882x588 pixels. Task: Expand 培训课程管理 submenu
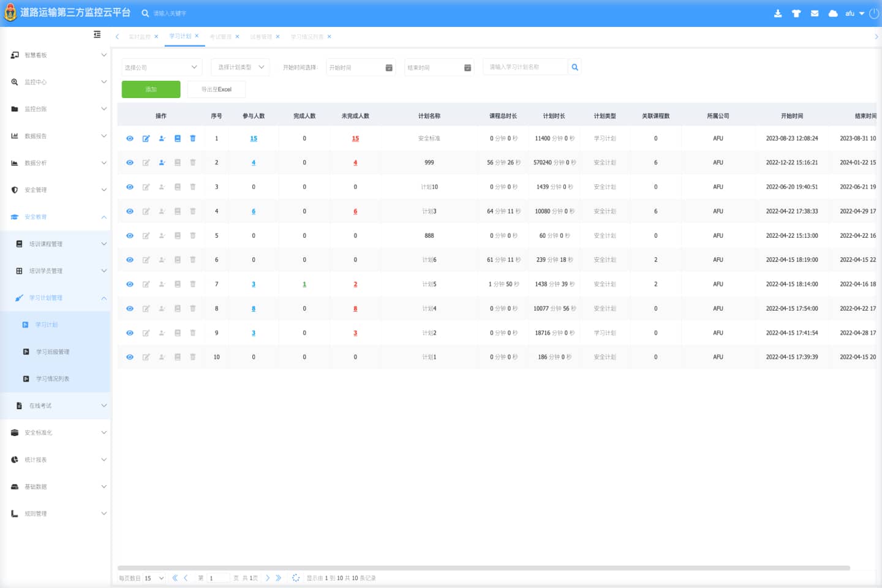tap(55, 244)
